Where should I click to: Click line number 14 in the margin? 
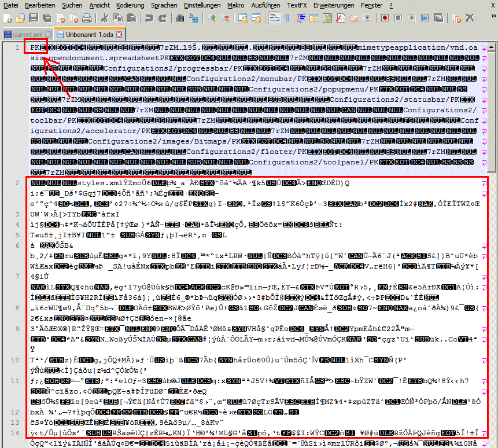(15, 433)
